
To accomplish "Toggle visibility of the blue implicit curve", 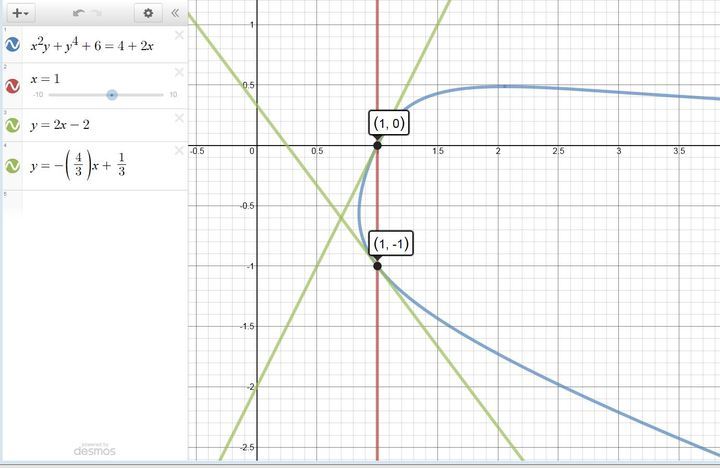I will point(14,45).
